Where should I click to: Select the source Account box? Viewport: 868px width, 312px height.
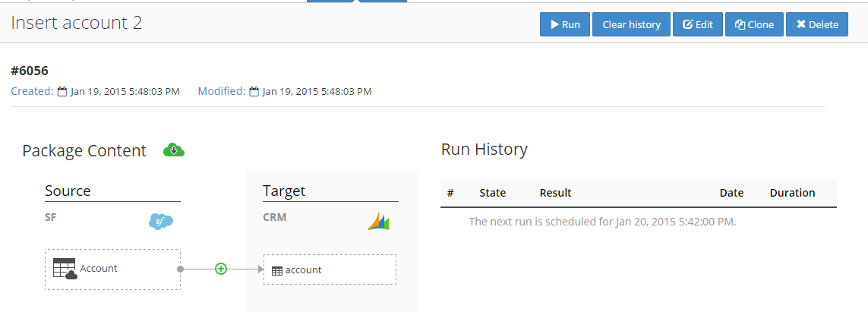coord(112,269)
